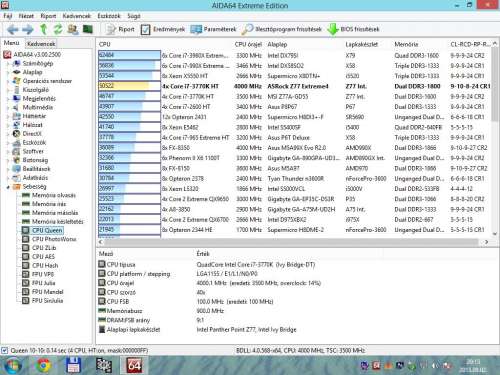Click Illesztőprogram frissítések toolbar button
500x375 pixels.
click(282, 29)
